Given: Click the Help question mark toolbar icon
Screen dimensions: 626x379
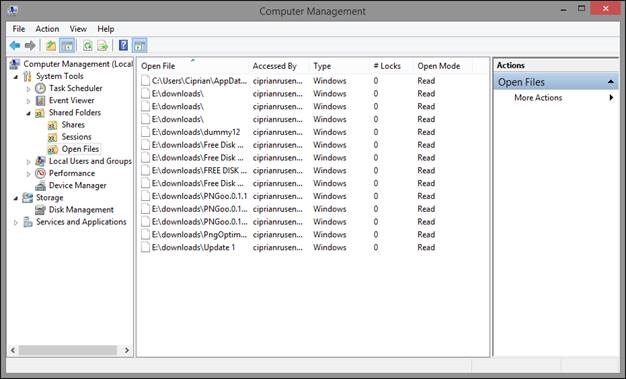Looking at the screenshot, I should pos(123,46).
